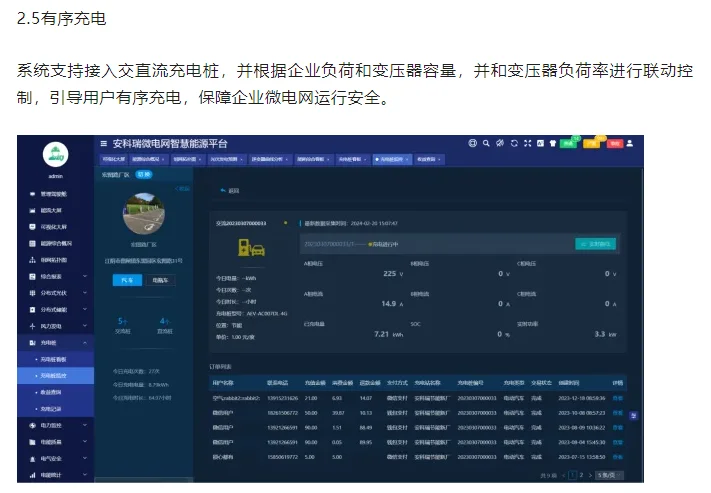Click the 电力监控 sidebar icon
Screen dimensions: 711x493
point(32,425)
